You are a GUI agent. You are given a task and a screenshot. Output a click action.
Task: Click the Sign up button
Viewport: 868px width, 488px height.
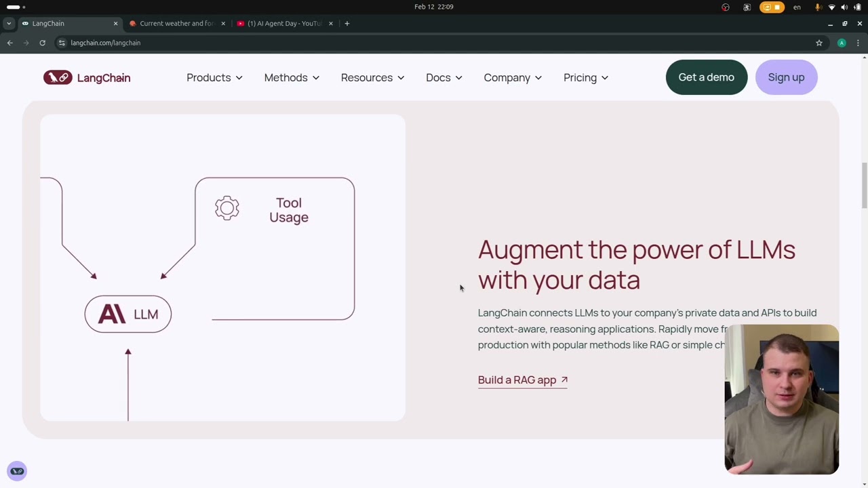(x=786, y=77)
